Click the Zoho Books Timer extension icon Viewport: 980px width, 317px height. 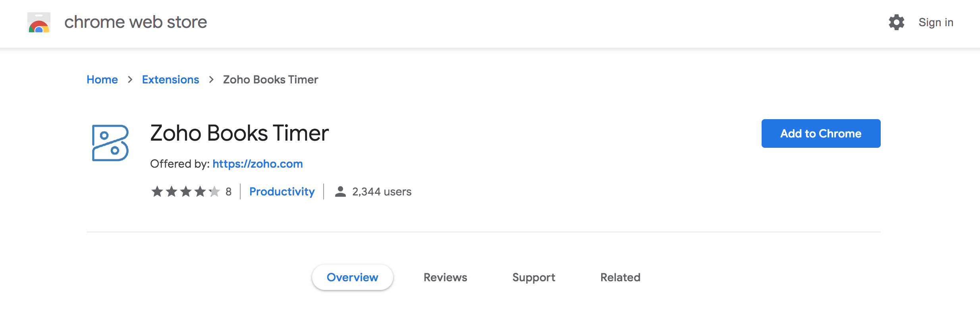110,142
